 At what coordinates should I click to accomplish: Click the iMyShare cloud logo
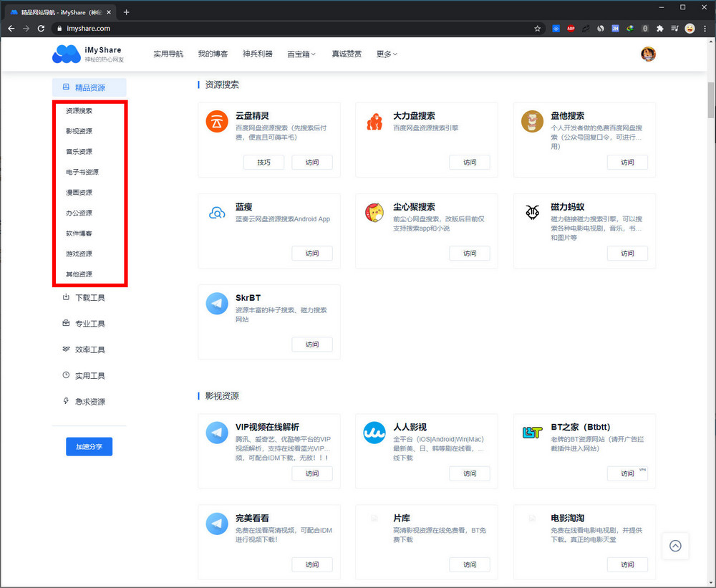pos(65,54)
